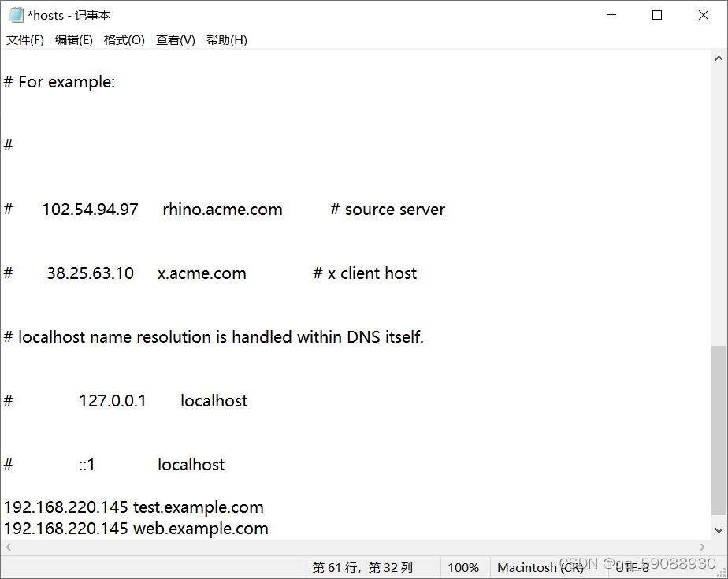Click on '102.54.94.97' text

(x=91, y=210)
